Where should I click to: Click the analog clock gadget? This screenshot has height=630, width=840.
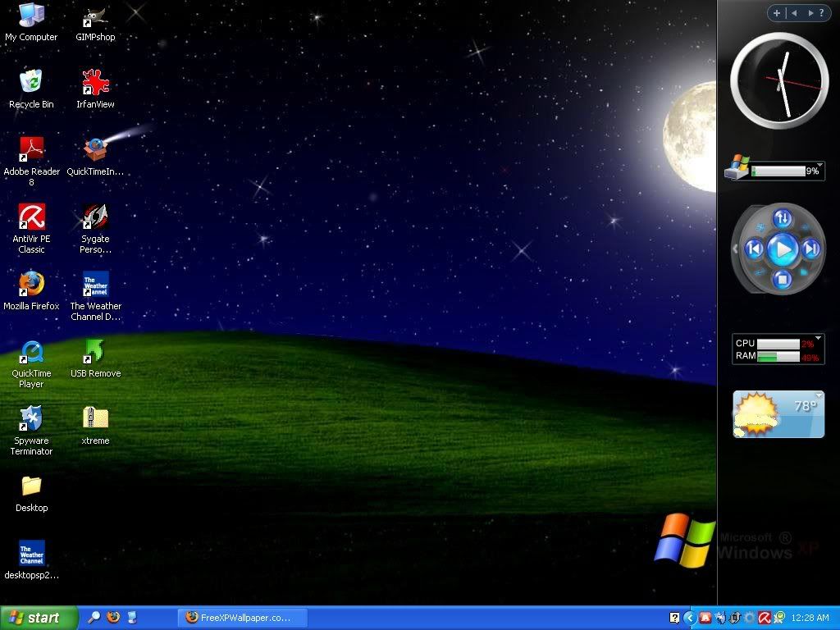tap(779, 80)
